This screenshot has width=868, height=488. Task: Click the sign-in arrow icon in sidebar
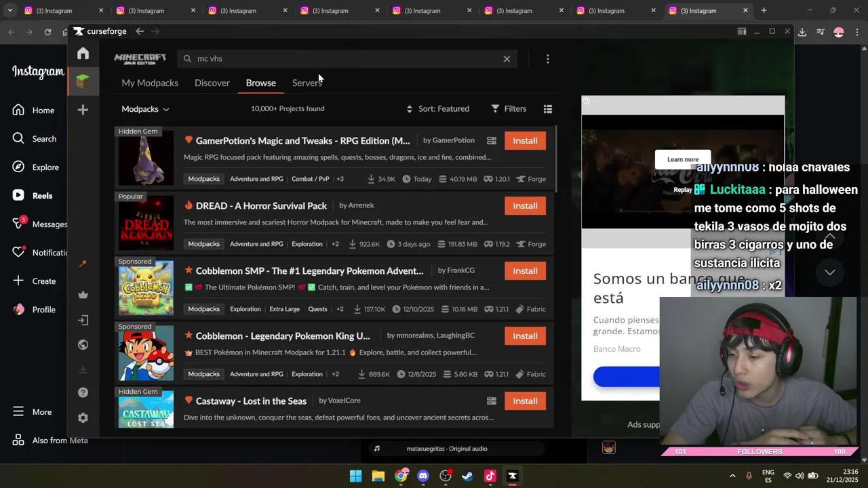coord(83,320)
